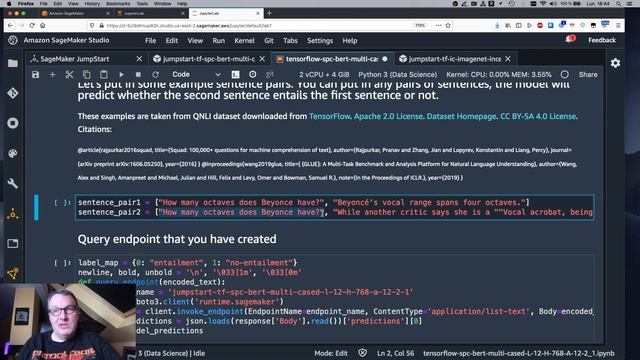Copy the selected cell
Screen dimensions: 640x360
tap(87, 75)
